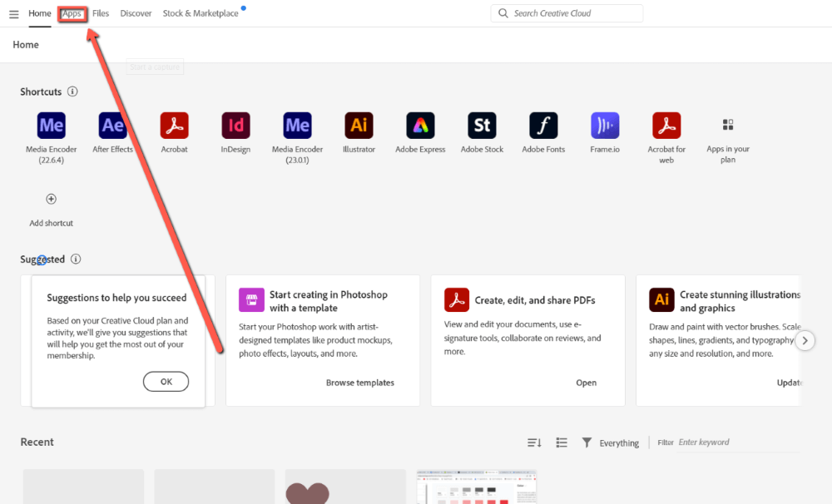Launch InDesign from shortcuts

click(x=236, y=126)
